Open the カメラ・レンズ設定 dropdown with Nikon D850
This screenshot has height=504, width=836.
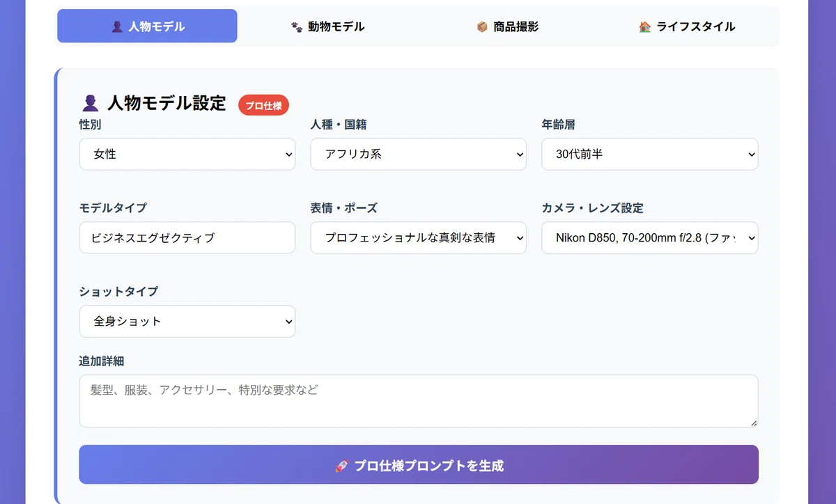(650, 237)
